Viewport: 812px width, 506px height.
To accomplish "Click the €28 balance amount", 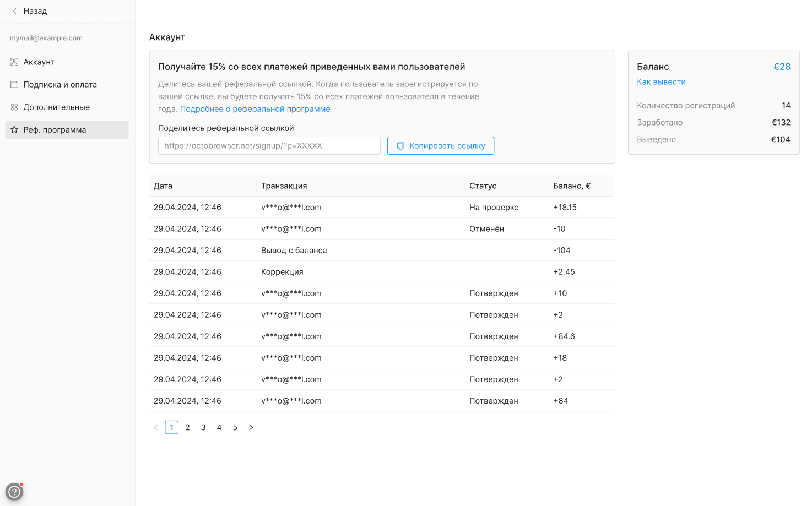I will point(782,67).
